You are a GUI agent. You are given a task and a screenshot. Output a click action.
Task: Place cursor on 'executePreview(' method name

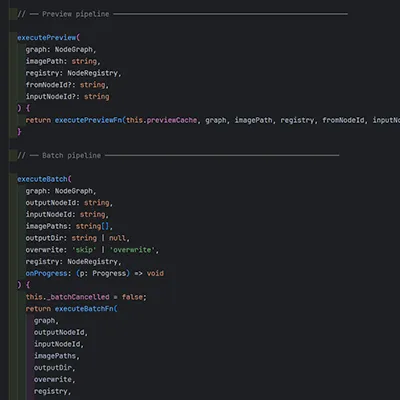point(49,38)
